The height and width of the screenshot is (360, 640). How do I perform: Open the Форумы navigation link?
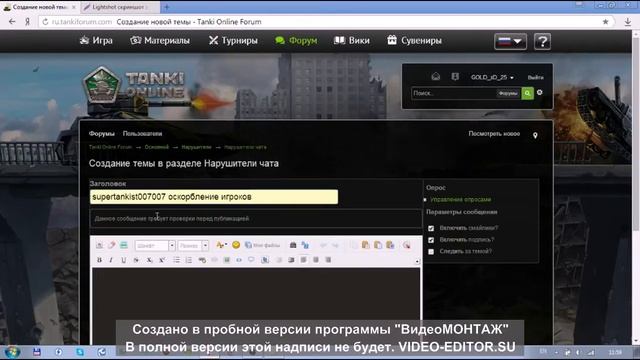[102, 133]
